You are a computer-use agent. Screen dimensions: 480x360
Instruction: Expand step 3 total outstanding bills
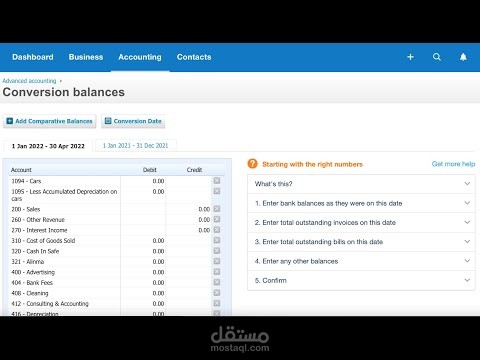(x=361, y=242)
